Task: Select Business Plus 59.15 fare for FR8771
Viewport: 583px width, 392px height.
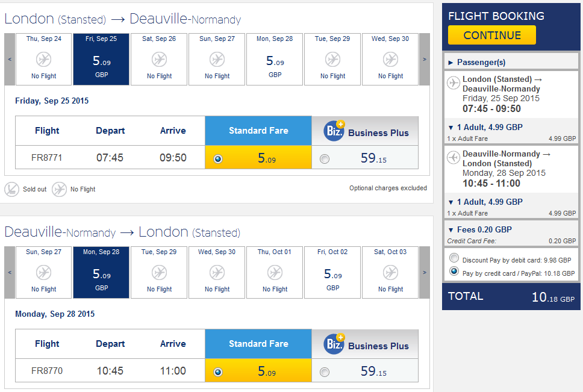Action: [325, 159]
